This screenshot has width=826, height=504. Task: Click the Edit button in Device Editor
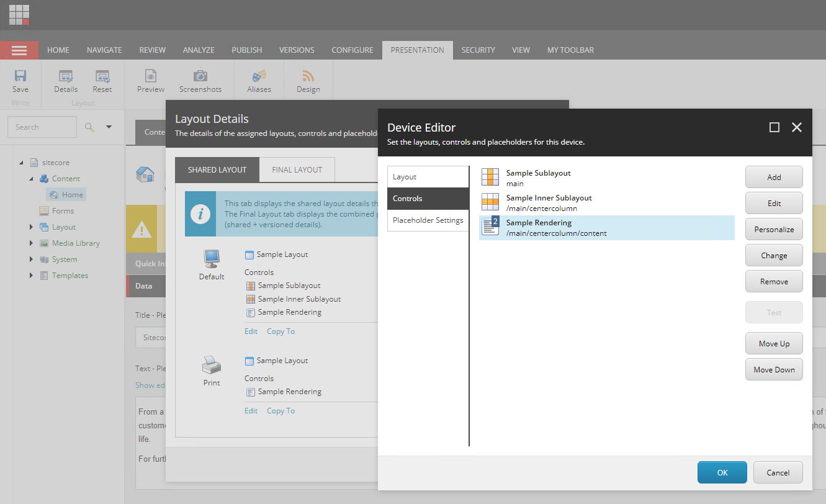point(774,203)
